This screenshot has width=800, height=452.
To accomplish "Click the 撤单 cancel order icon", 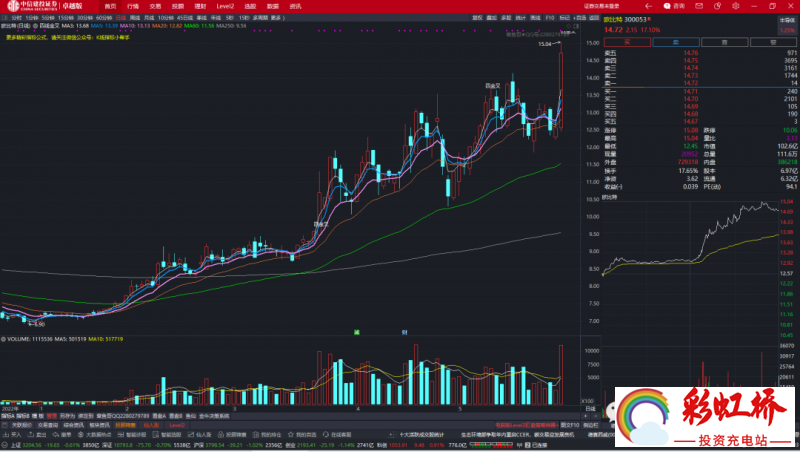I will pos(56,435).
